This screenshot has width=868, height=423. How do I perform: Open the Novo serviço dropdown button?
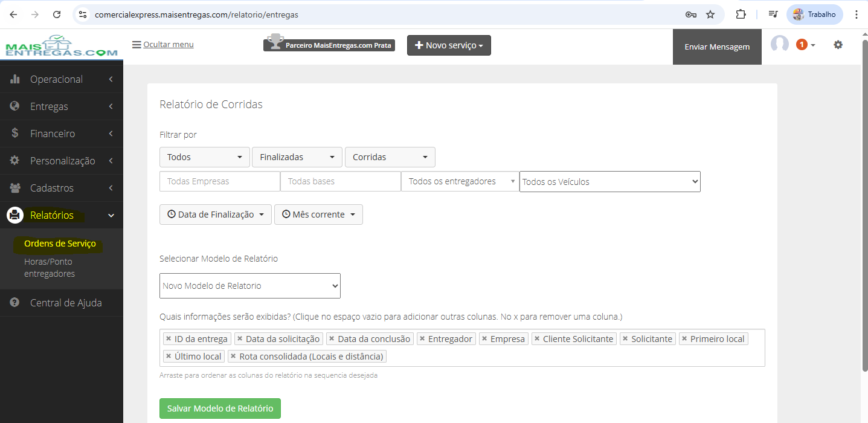[x=449, y=45]
